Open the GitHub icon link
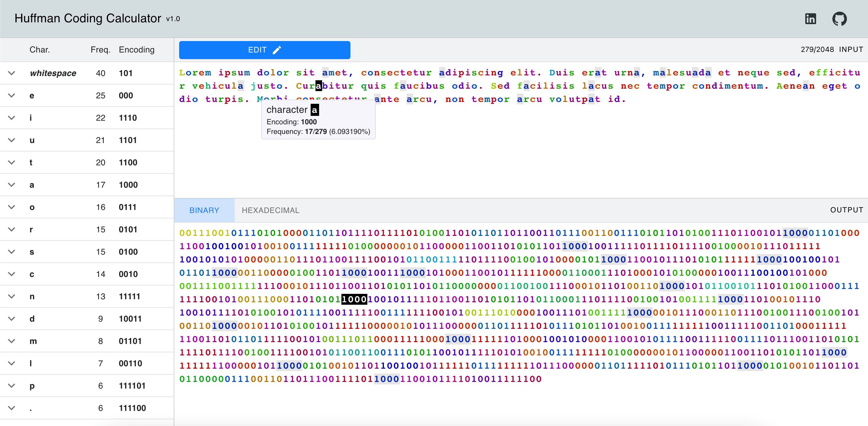 tap(839, 19)
